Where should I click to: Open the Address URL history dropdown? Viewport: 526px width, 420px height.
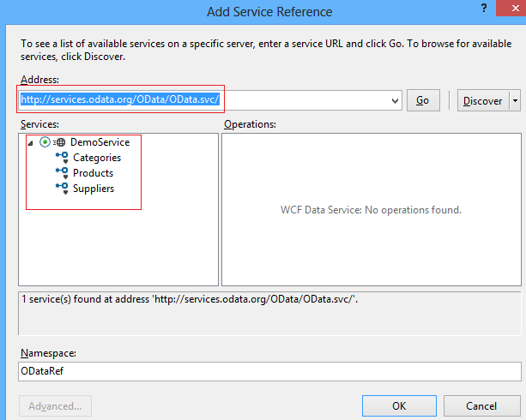point(395,100)
